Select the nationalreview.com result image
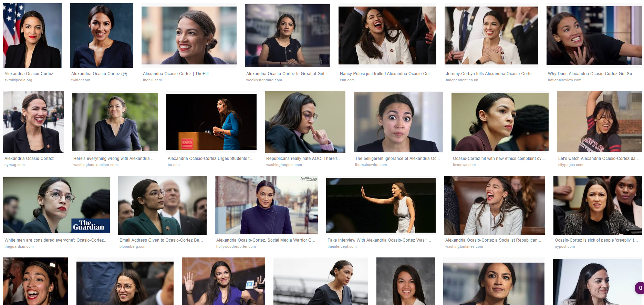 594,35
